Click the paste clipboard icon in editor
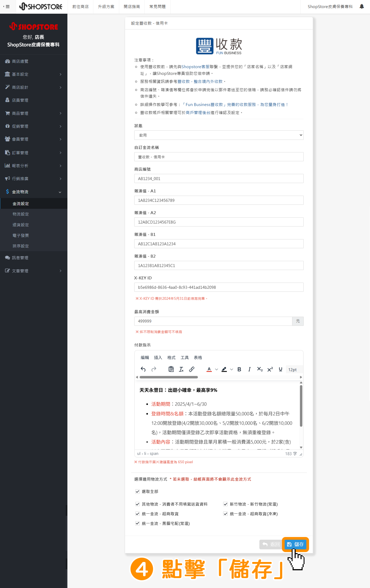The height and width of the screenshot is (588, 370). pyautogui.click(x=171, y=369)
